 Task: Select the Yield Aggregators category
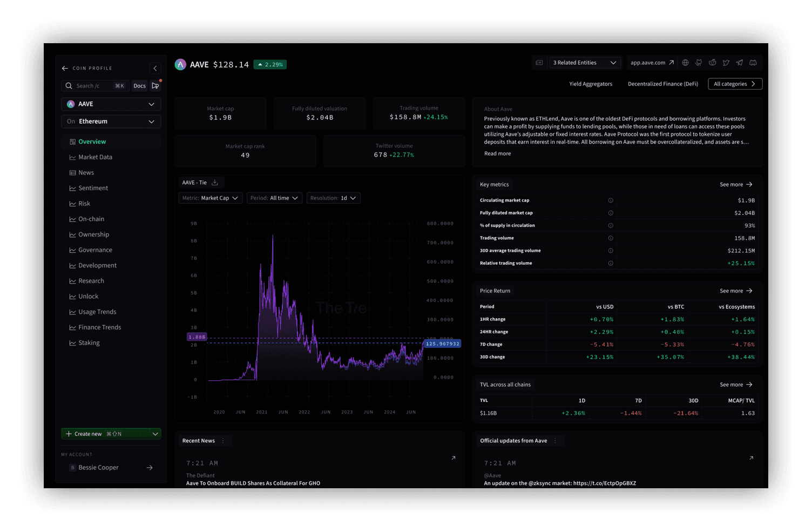point(591,84)
